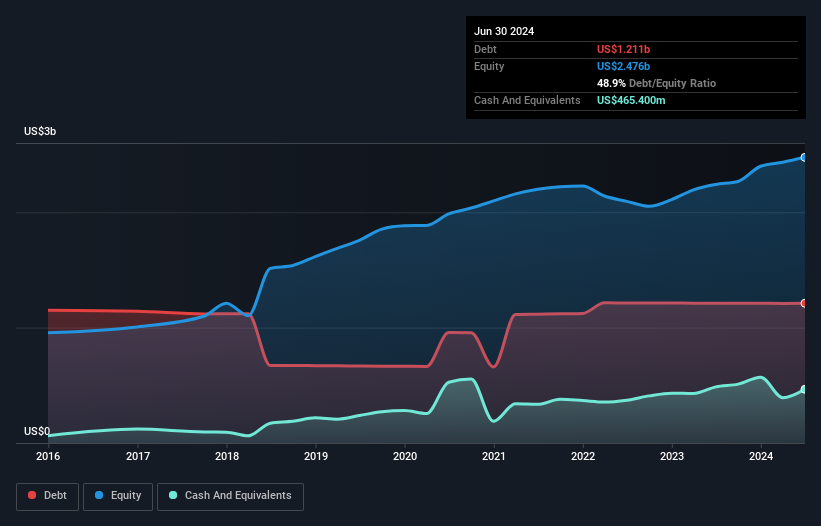The width and height of the screenshot is (821, 526).
Task: Click the blue Equity endpoint marker
Action: click(x=804, y=158)
